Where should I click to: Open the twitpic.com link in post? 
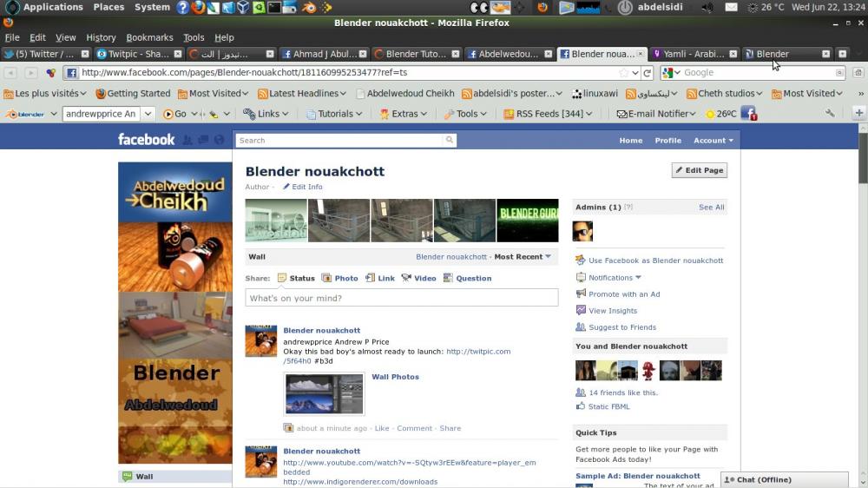(x=397, y=356)
